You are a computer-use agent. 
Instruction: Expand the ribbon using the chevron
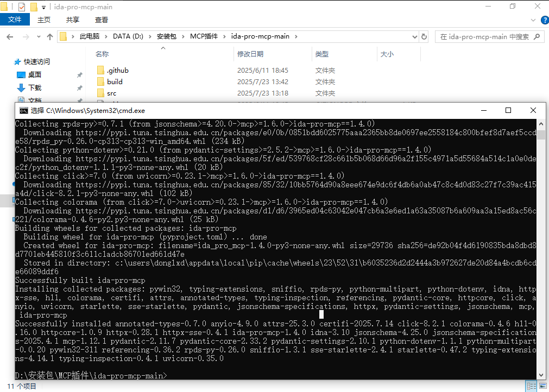(x=534, y=20)
